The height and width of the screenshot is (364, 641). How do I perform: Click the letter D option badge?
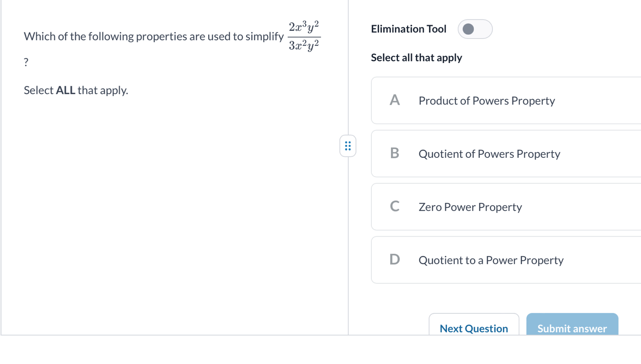coord(395,260)
